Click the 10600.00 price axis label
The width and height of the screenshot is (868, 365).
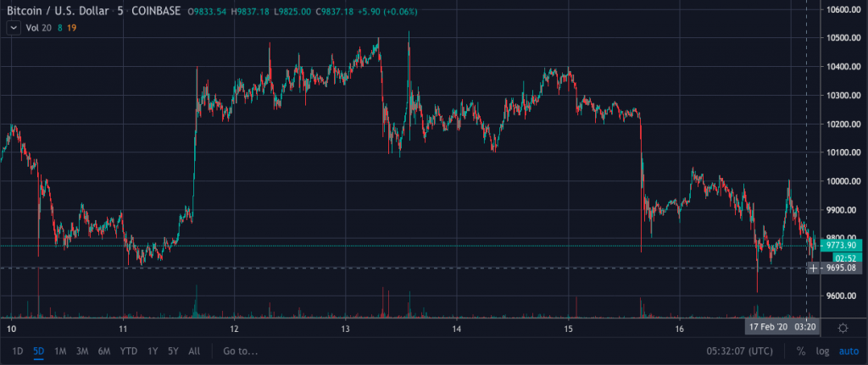pyautogui.click(x=843, y=9)
